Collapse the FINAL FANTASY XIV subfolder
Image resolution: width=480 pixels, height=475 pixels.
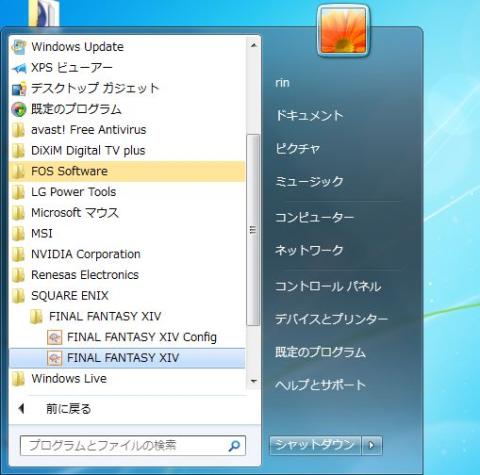[127, 316]
